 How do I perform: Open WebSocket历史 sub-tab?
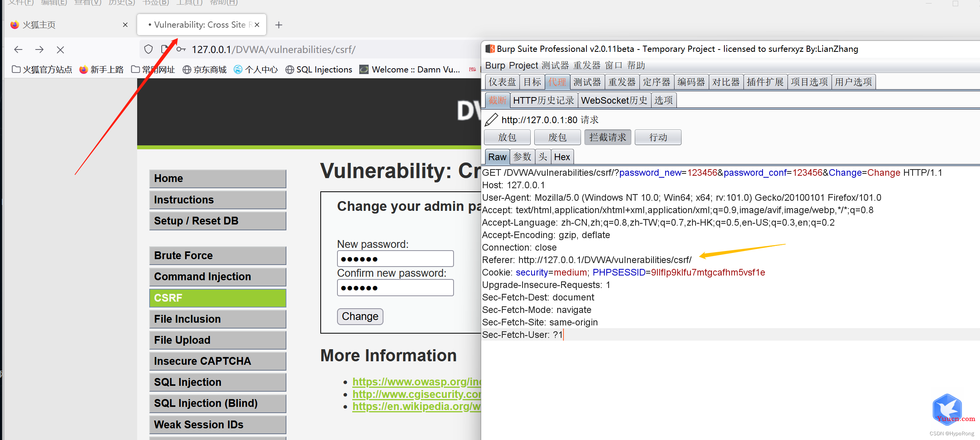coord(614,100)
